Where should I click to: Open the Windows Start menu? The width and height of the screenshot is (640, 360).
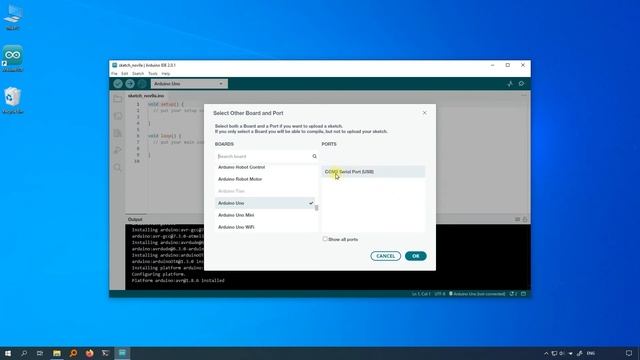click(8, 353)
